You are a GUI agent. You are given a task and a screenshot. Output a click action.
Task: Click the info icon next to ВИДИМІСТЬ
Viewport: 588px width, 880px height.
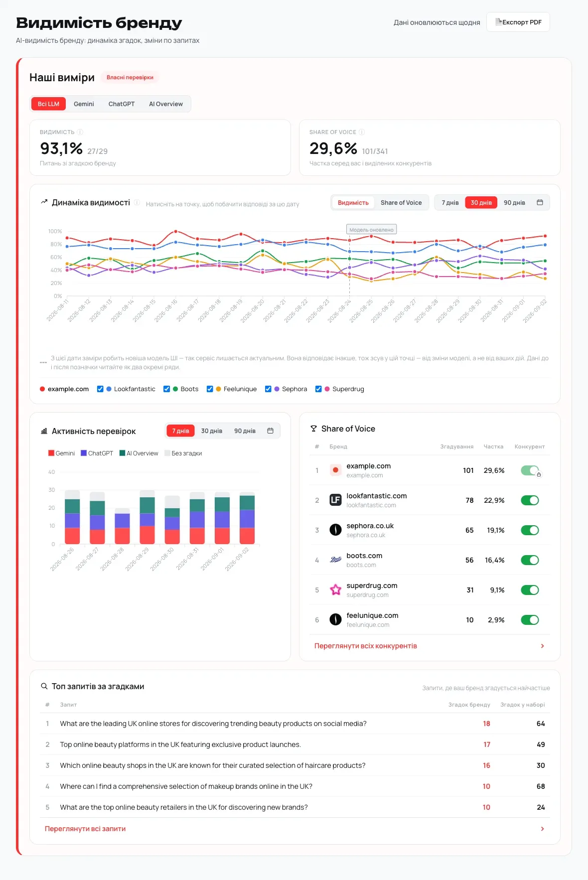pos(80,132)
